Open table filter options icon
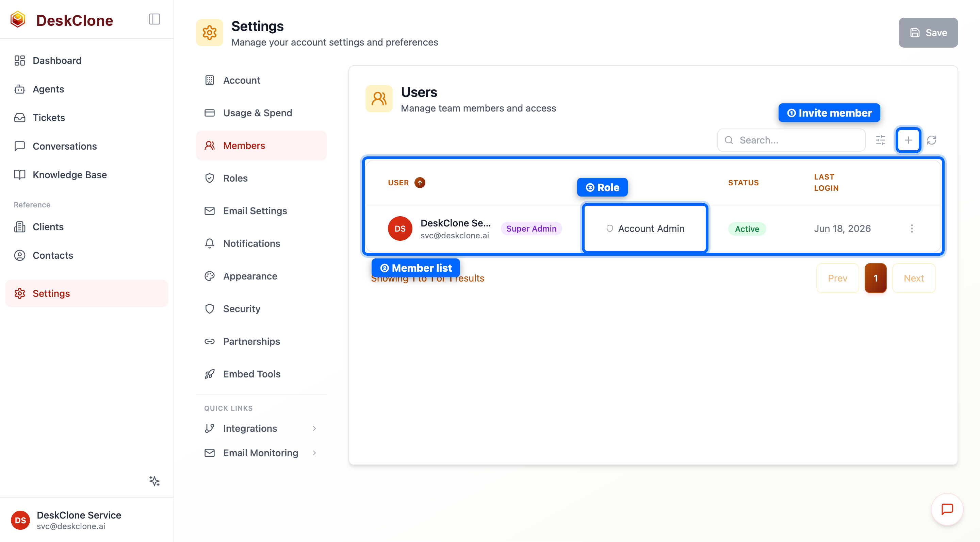Image resolution: width=980 pixels, height=542 pixels. (880, 140)
